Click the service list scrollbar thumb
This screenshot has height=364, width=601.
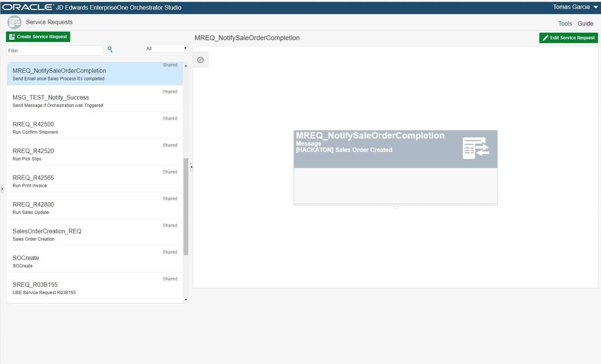pos(186,207)
